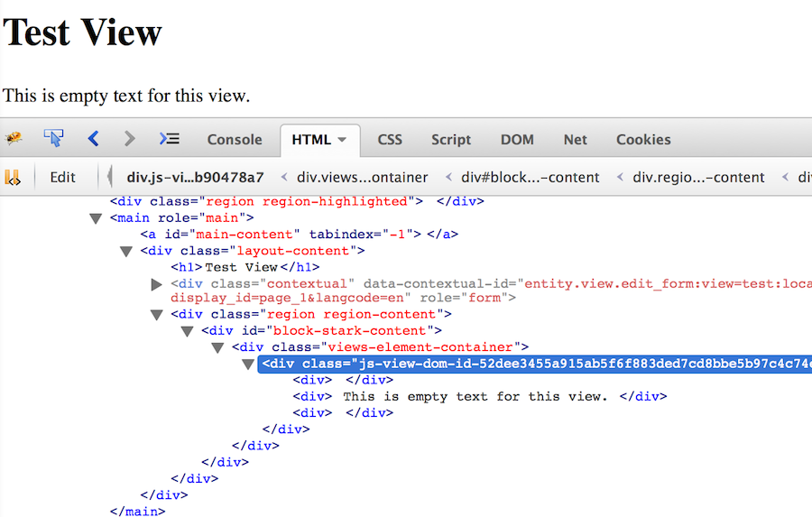Go back with the blue left arrow
Viewport: 812px width, 517px height.
tap(93, 139)
